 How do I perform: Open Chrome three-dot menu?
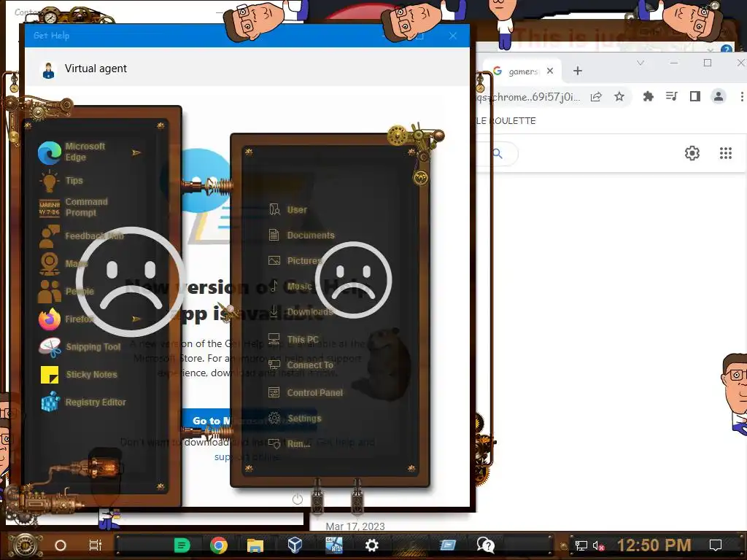pyautogui.click(x=742, y=97)
